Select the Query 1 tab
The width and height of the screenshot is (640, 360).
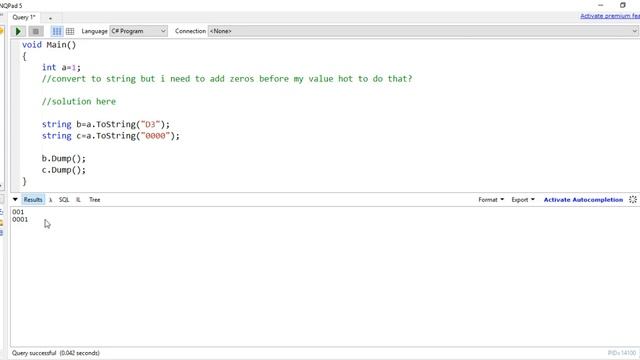[24, 17]
